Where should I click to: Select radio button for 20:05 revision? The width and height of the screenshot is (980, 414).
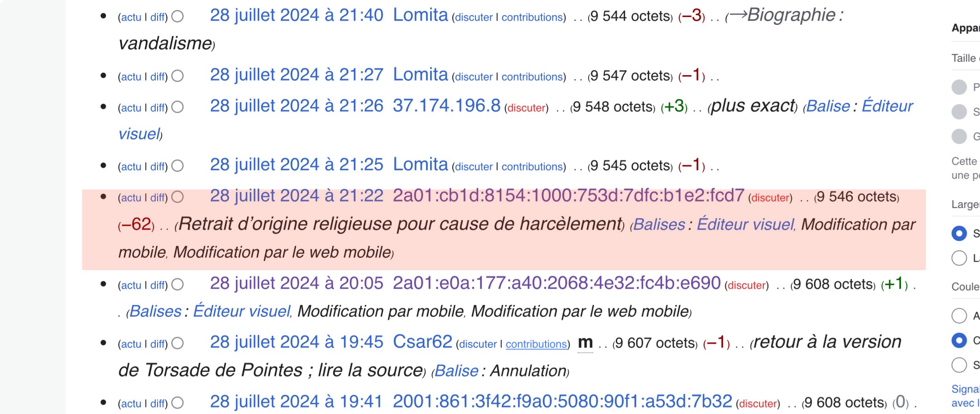click(x=177, y=285)
